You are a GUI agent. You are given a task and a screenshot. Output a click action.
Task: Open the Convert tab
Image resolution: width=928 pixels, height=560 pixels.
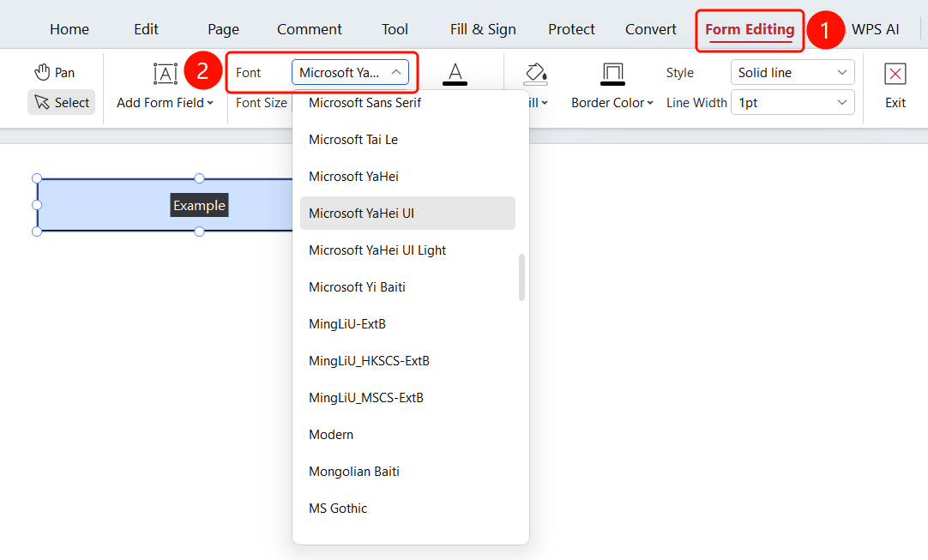[x=650, y=29]
